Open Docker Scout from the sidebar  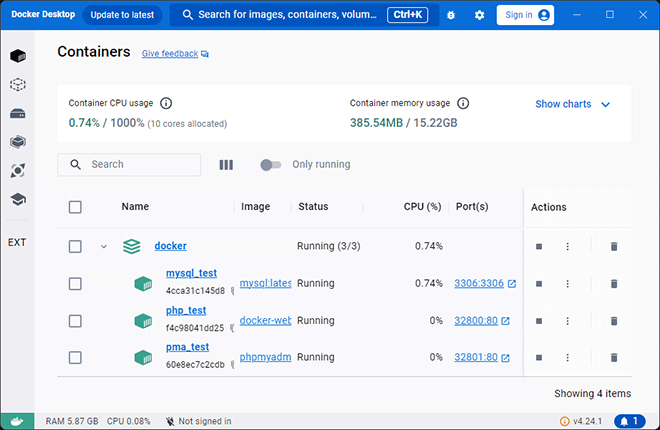[x=18, y=170]
